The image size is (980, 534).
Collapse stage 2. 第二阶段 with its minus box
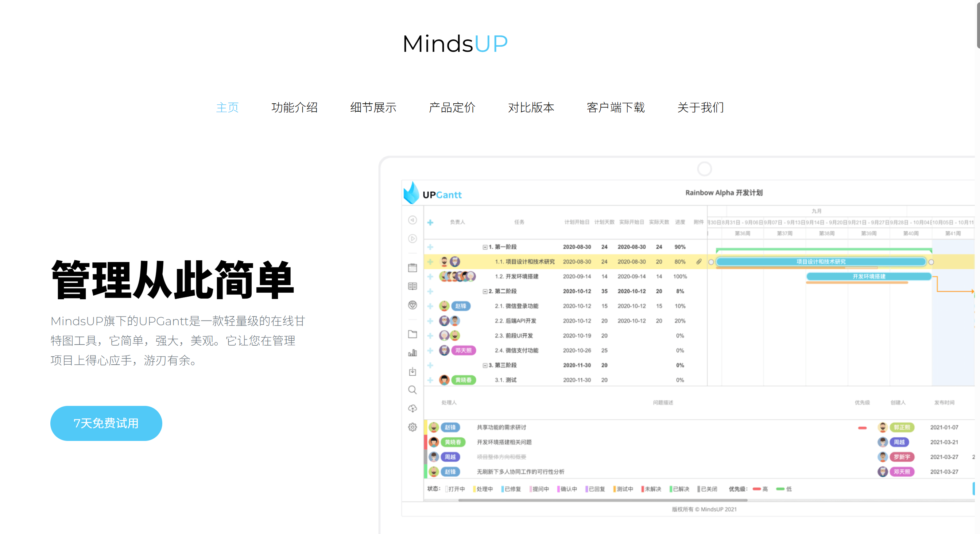point(486,291)
